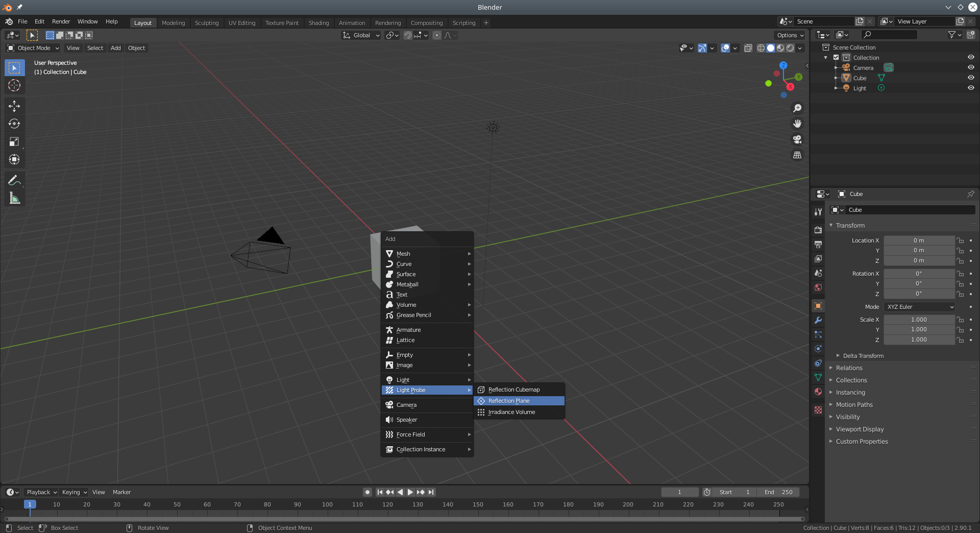Open the viewport Object menu
This screenshot has height=533, width=980.
click(x=136, y=48)
